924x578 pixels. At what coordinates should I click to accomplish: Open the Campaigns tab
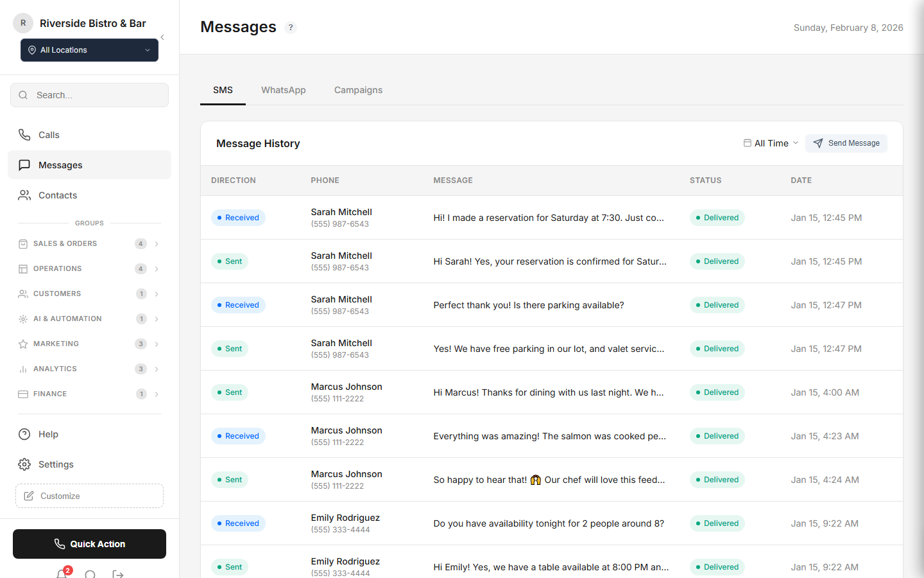pyautogui.click(x=358, y=90)
